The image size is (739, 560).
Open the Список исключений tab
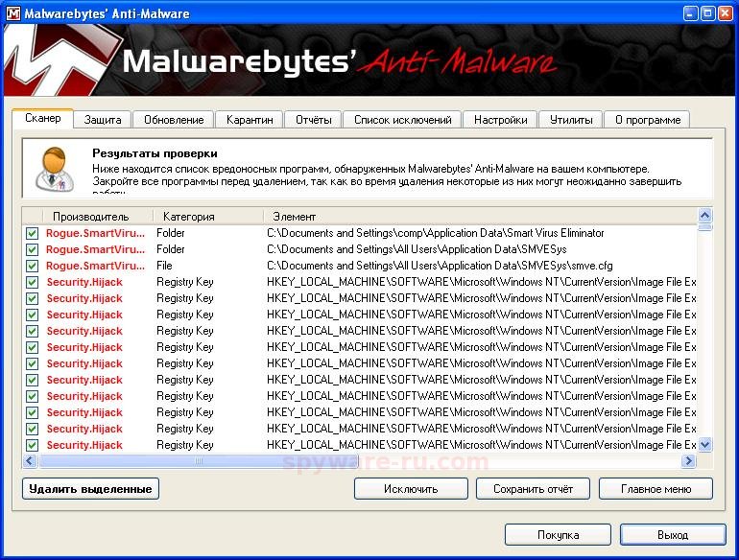click(x=402, y=120)
